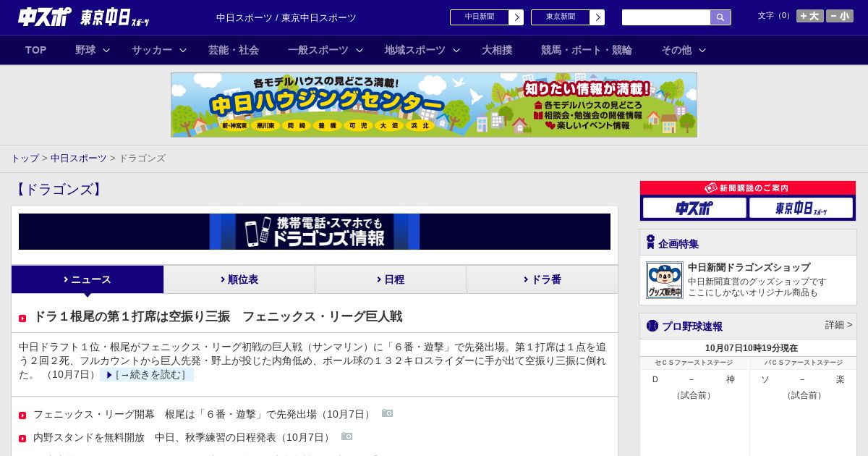This screenshot has width=868, height=456.
Task: Click the arrow beside 中日新聞 button
Action: [x=516, y=17]
